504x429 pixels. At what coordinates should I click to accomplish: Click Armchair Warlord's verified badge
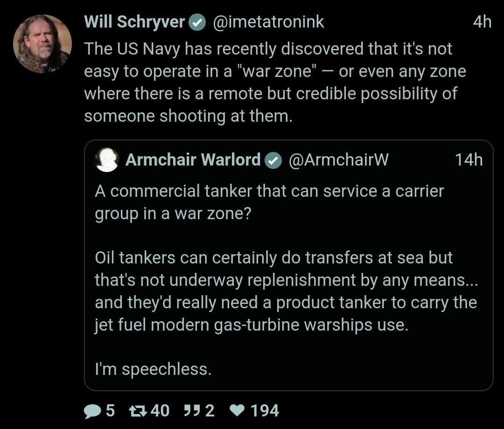(x=273, y=160)
